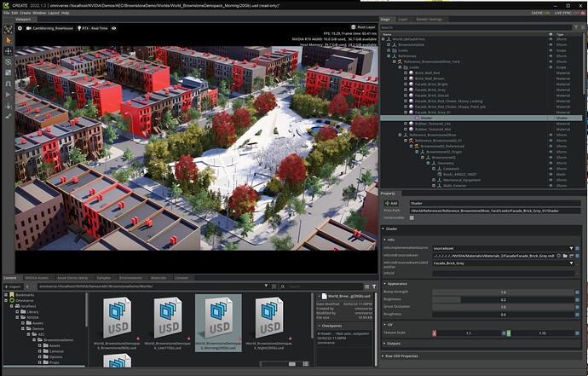Viewport: 588px width, 376px height.
Task: Expand the BrownstoneSite tree node
Action: [389, 44]
